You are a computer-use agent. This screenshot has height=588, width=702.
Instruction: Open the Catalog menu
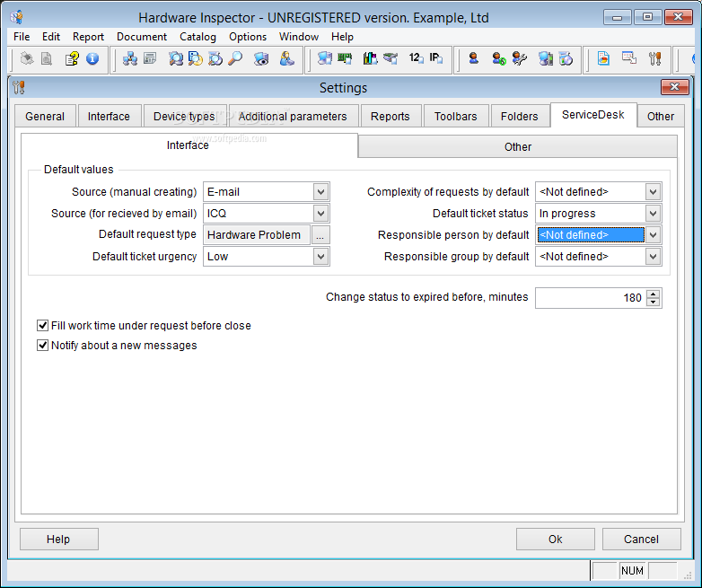click(197, 37)
